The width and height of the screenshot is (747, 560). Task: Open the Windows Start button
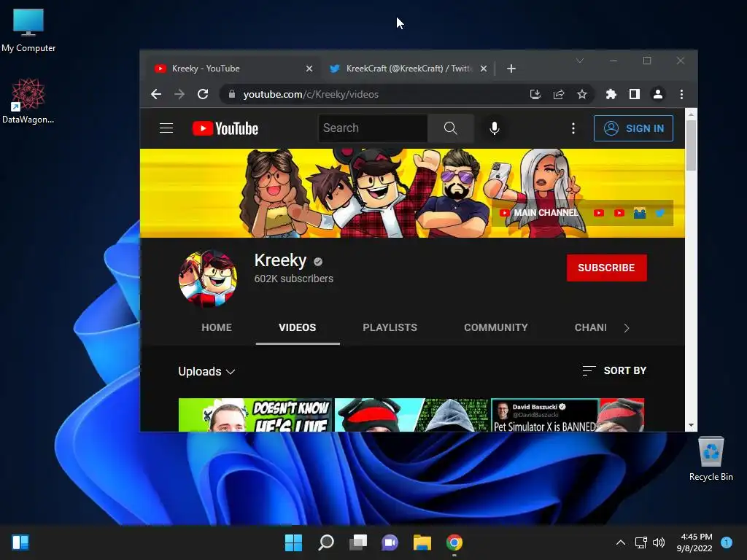point(293,542)
